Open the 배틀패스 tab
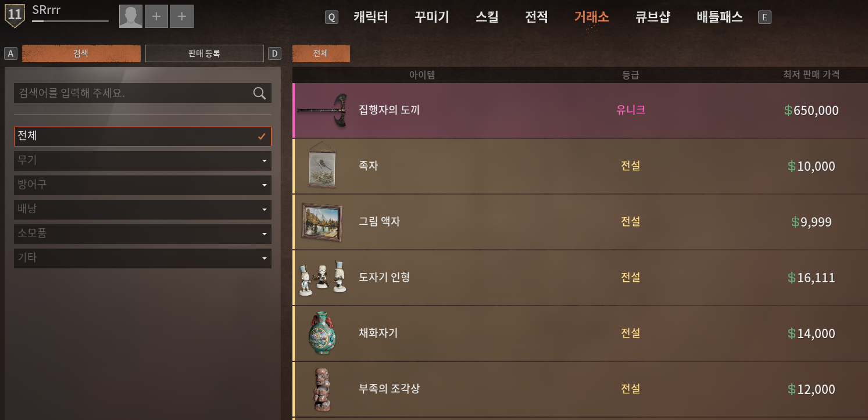This screenshot has height=420, width=868. click(720, 17)
